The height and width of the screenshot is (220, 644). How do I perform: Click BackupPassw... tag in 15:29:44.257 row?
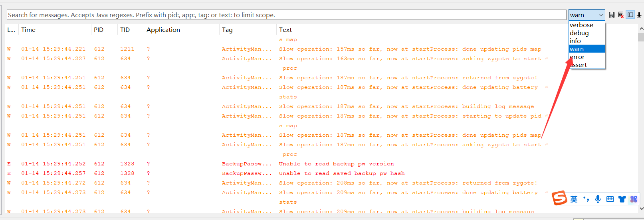click(247, 173)
